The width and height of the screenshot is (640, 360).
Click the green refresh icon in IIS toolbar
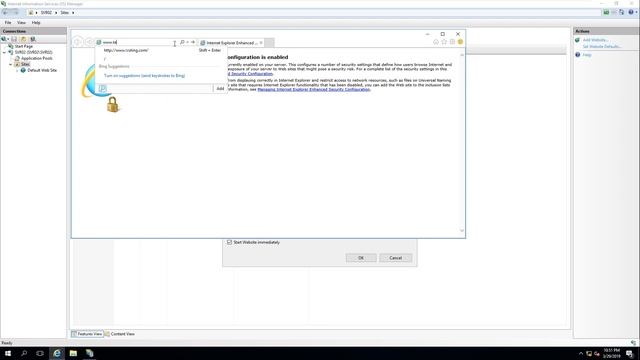coord(606,13)
